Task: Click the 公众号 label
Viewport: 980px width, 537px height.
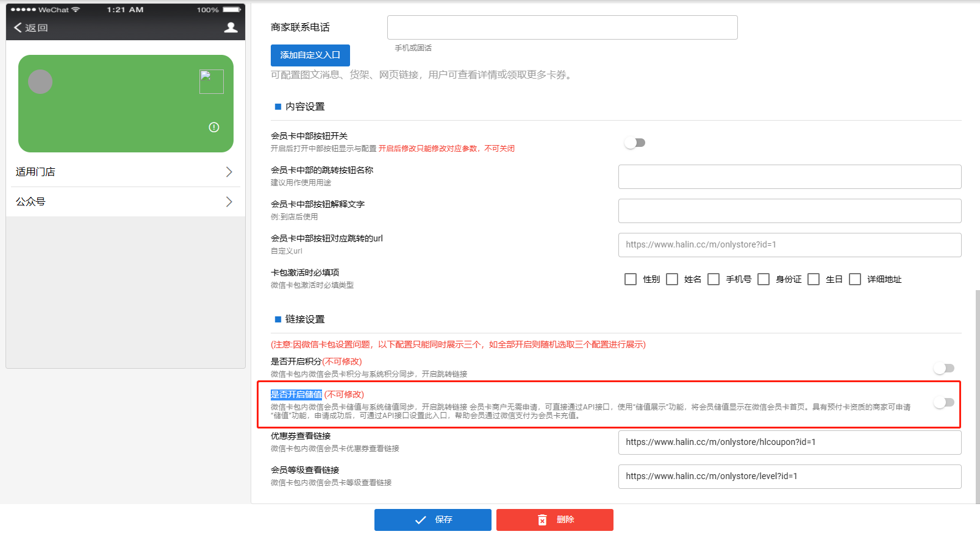Action: 30,202
